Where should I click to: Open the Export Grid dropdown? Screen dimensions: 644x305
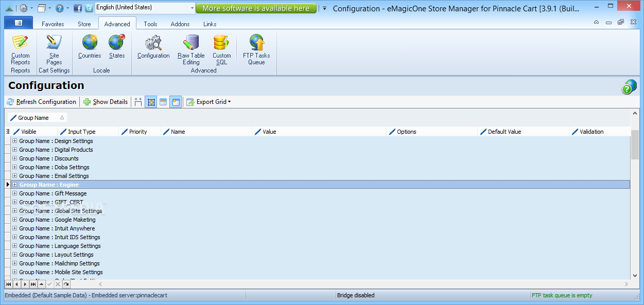[x=208, y=102]
